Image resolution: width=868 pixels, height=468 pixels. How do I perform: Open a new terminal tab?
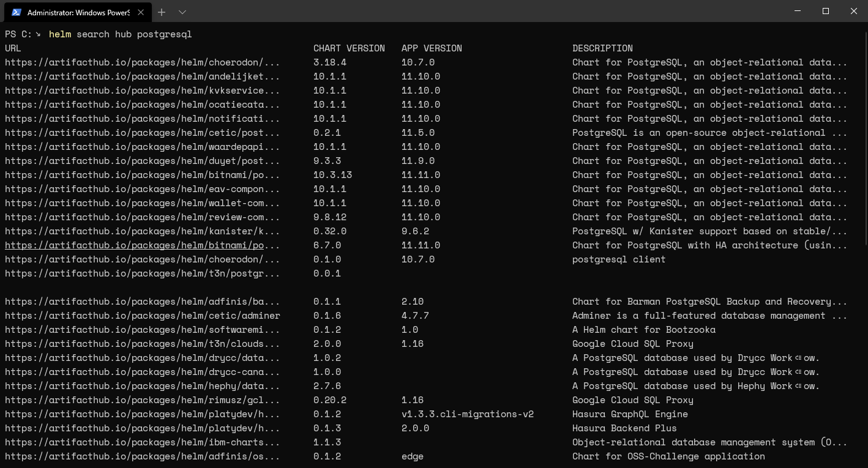[x=162, y=12]
